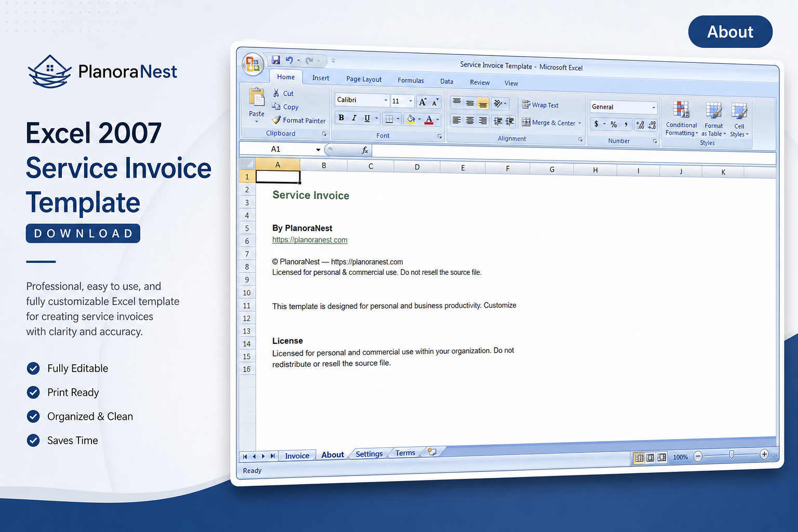Zoom out with the minus button
The height and width of the screenshot is (532, 798).
[x=698, y=456]
